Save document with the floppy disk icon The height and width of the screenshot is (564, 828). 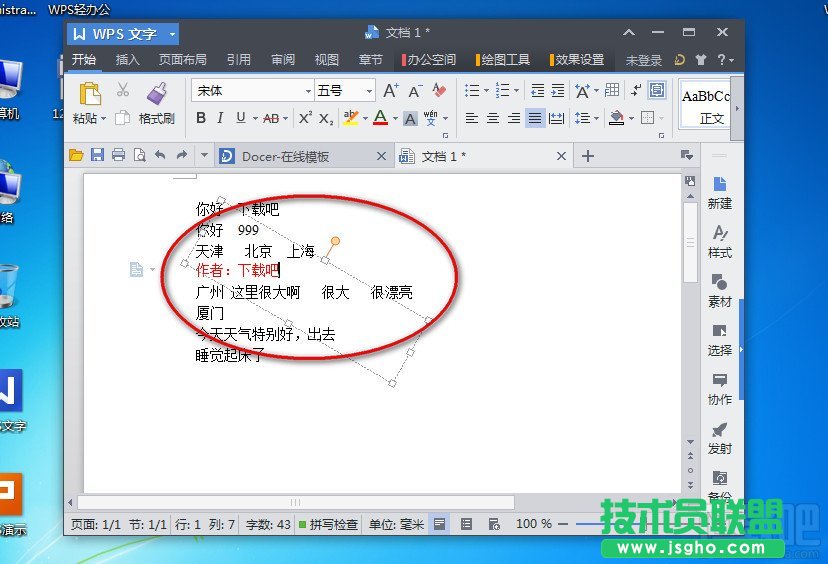pyautogui.click(x=97, y=155)
